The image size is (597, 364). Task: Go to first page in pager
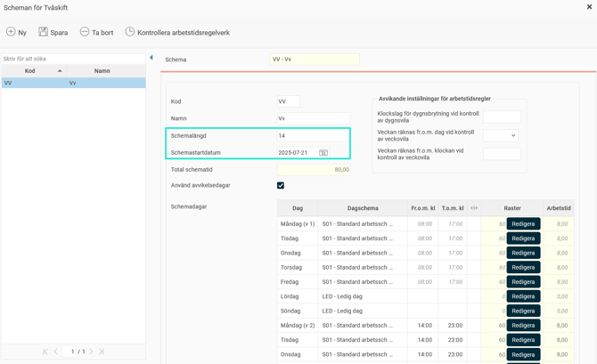(x=45, y=352)
